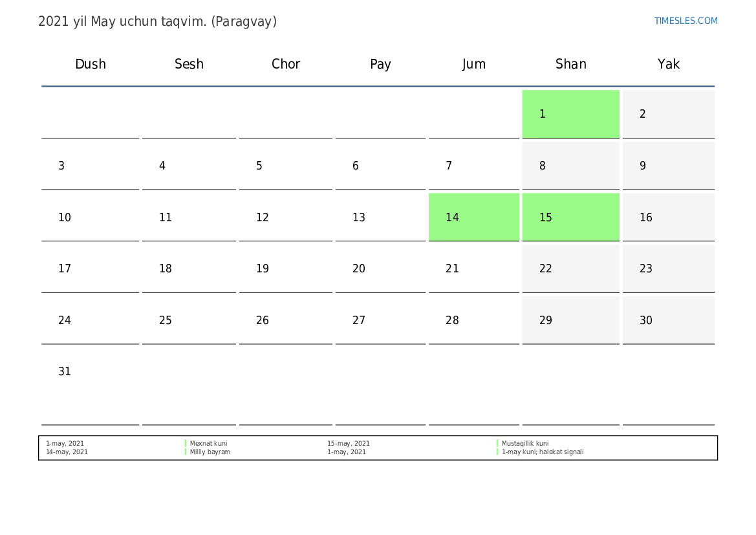Click the 15-may, 2021 legend date
The height and width of the screenshot is (535, 756).
(348, 444)
